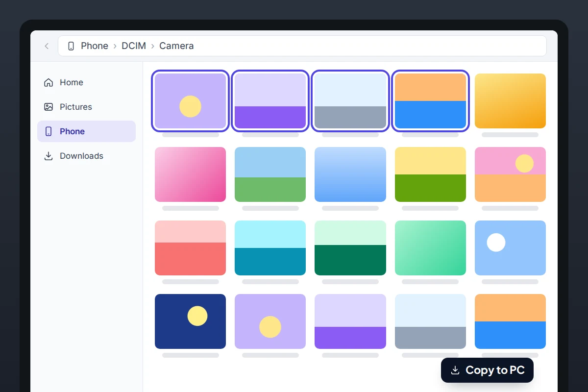588x392 pixels.
Task: Select the cyan over teal photo
Action: pyautogui.click(x=270, y=248)
